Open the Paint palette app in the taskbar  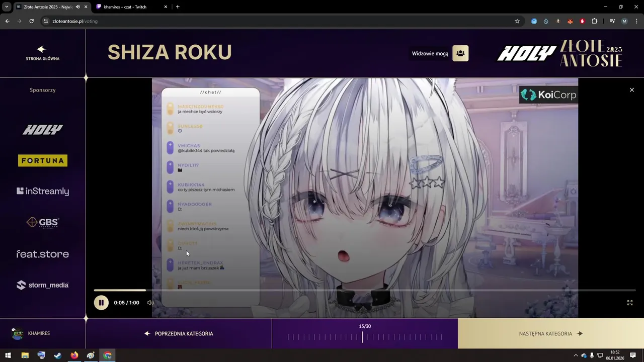point(91,355)
